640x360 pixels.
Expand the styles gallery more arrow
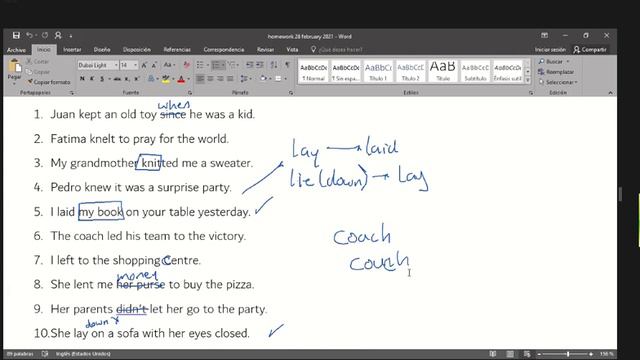[x=527, y=80]
